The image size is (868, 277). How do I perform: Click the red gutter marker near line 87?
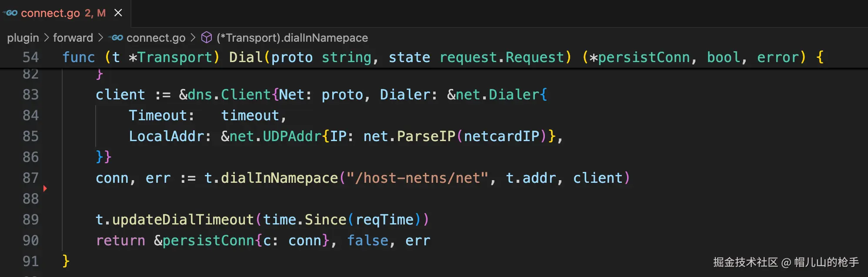coord(45,188)
